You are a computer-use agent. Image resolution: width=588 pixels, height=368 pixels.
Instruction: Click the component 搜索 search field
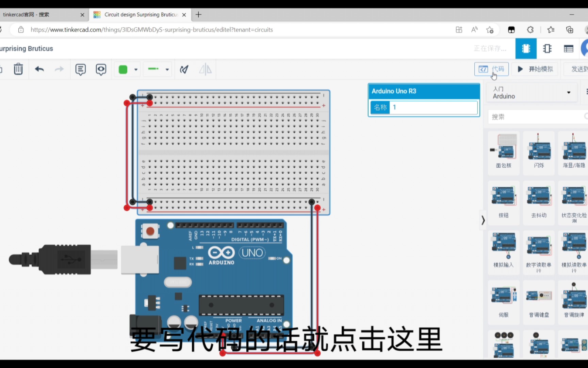pyautogui.click(x=538, y=117)
